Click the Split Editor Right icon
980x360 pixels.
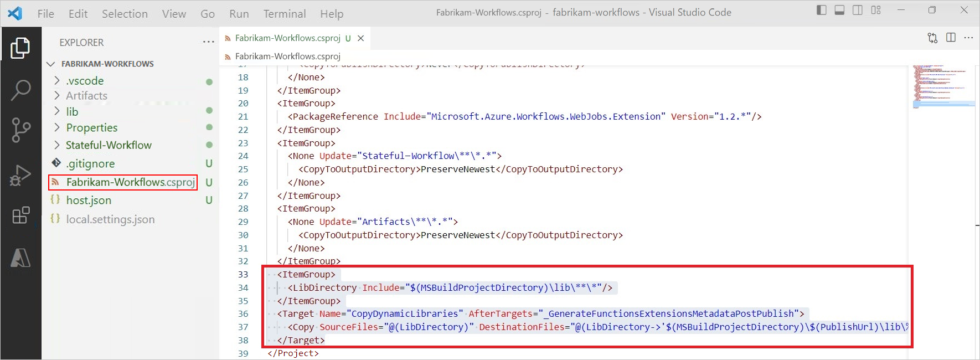coord(951,38)
